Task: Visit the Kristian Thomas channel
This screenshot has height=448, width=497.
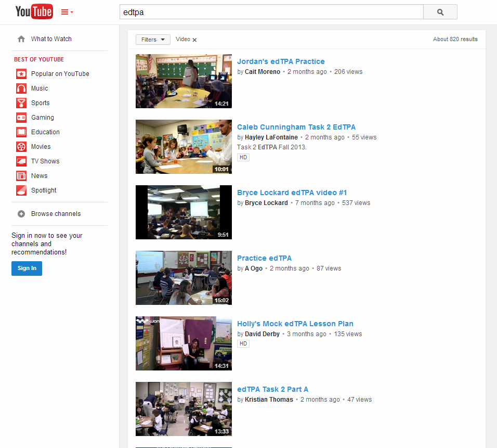Action: pyautogui.click(x=269, y=400)
